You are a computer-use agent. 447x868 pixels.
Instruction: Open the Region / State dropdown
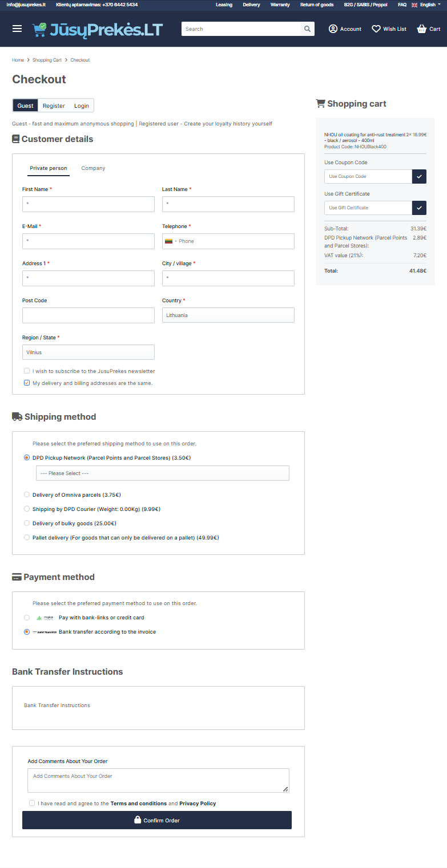(x=88, y=352)
